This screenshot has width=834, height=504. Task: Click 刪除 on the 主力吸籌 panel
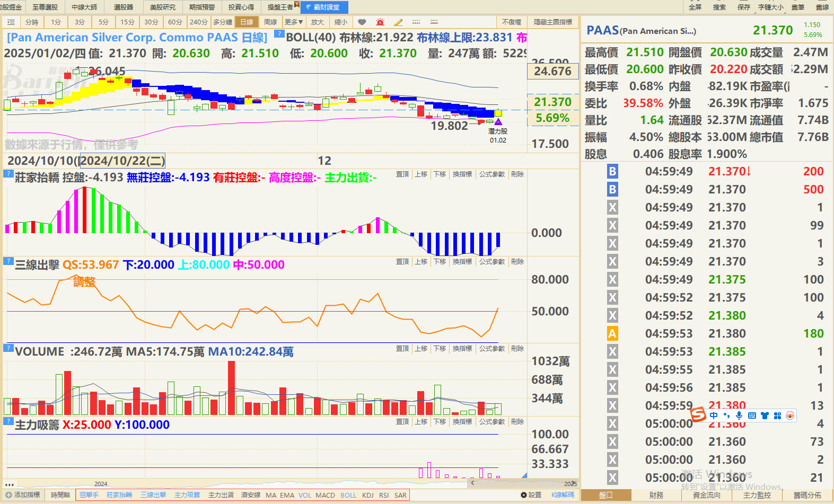coord(517,421)
